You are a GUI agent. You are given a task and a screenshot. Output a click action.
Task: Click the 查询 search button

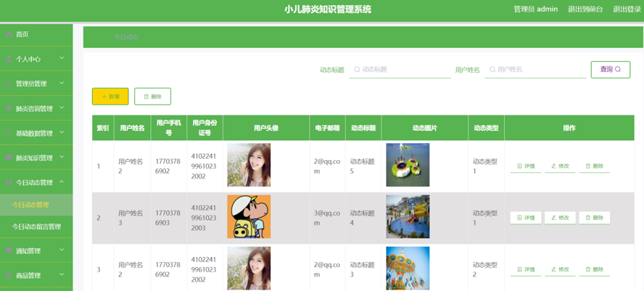[611, 70]
